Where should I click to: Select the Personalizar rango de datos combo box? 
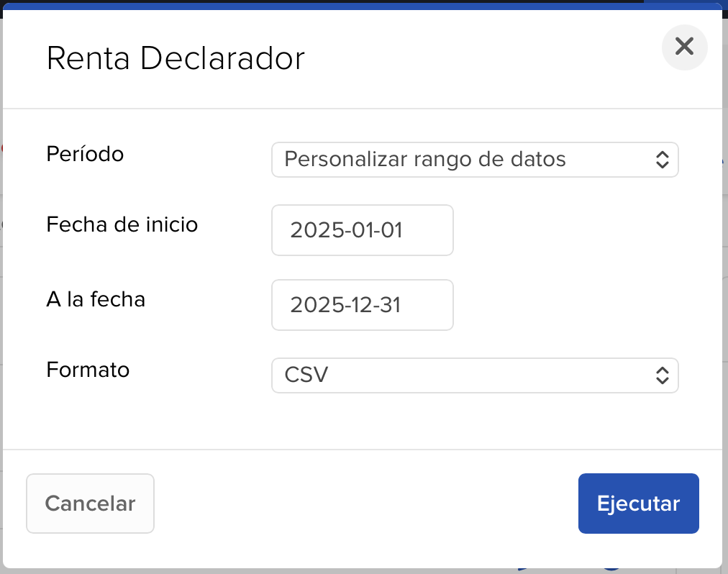coord(475,160)
